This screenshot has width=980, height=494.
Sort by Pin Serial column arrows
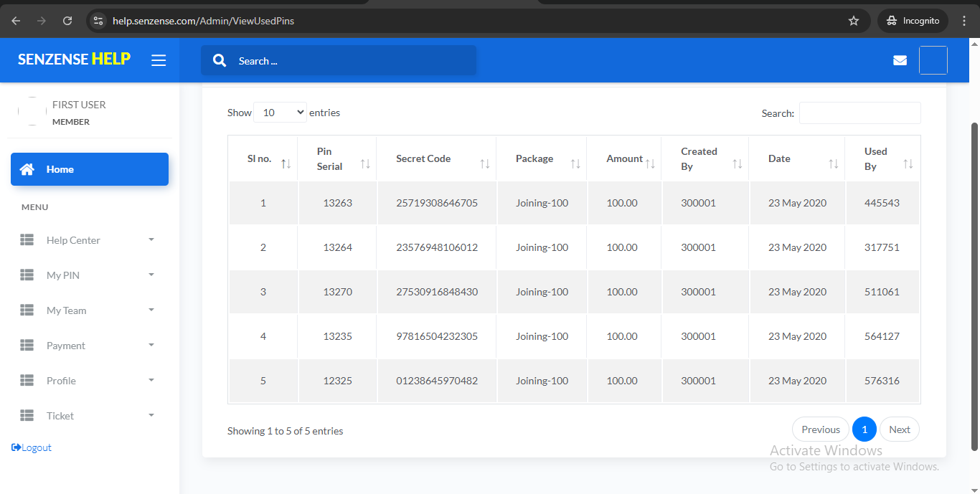[365, 163]
